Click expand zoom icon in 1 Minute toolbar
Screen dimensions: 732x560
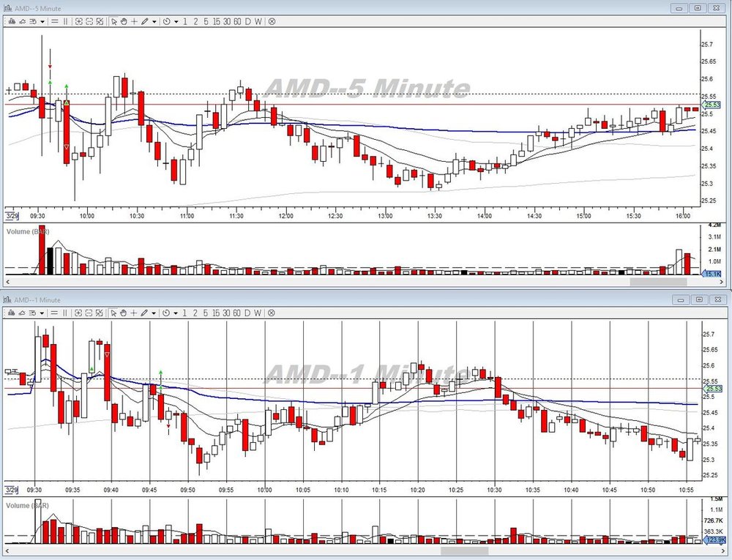78,313
